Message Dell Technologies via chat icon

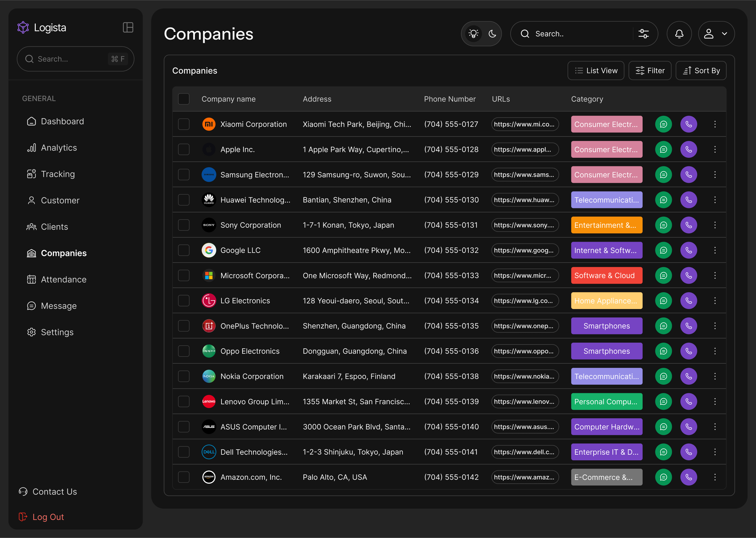[x=663, y=452]
